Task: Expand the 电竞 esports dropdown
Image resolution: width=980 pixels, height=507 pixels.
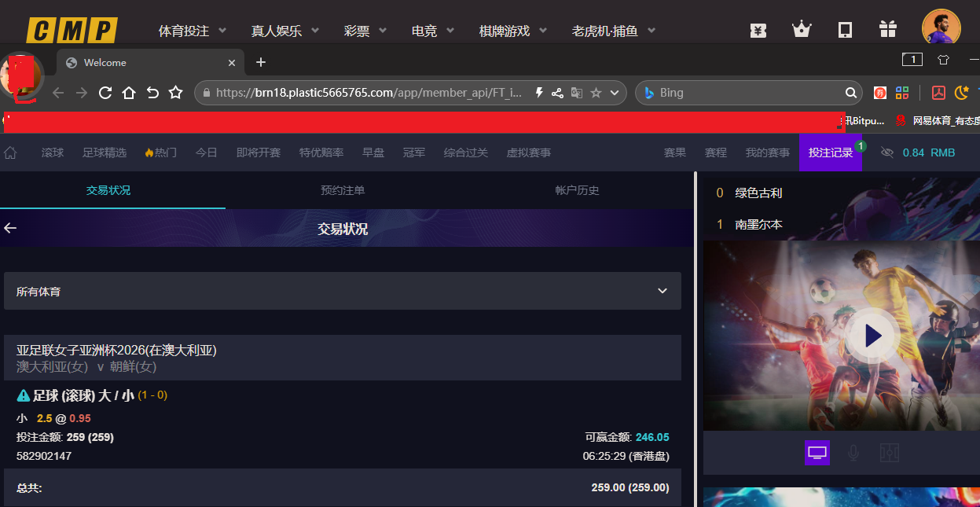Action: [x=449, y=30]
